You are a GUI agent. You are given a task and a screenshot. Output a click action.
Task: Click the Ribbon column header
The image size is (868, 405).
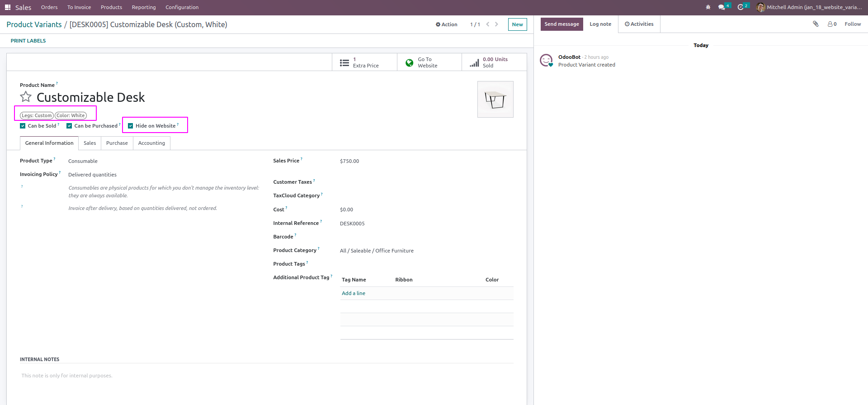click(404, 280)
